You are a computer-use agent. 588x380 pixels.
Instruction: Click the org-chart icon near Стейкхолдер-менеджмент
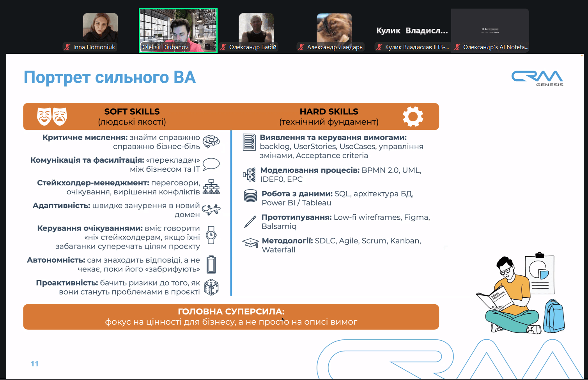pos(211,186)
